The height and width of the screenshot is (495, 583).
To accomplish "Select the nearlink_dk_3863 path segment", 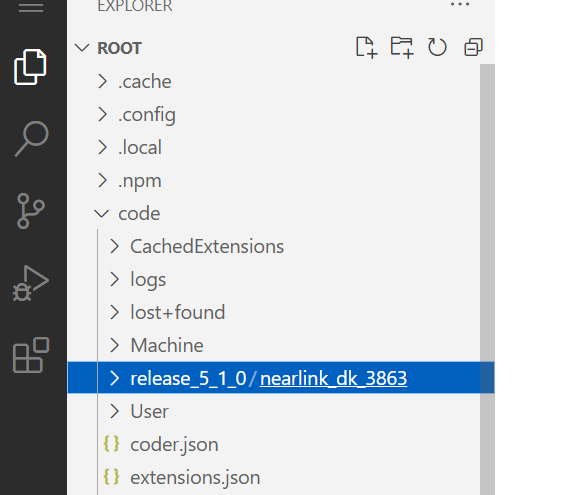I will coord(334,379).
